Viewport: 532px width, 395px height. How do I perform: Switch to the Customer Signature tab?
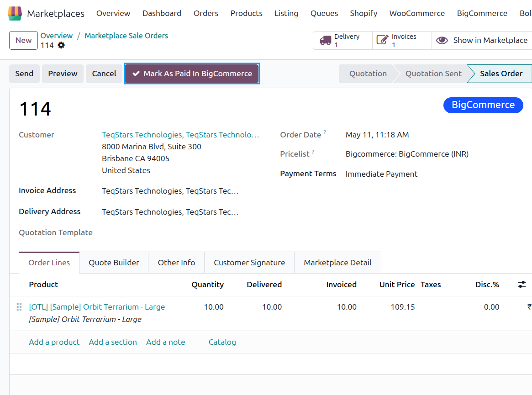249,263
